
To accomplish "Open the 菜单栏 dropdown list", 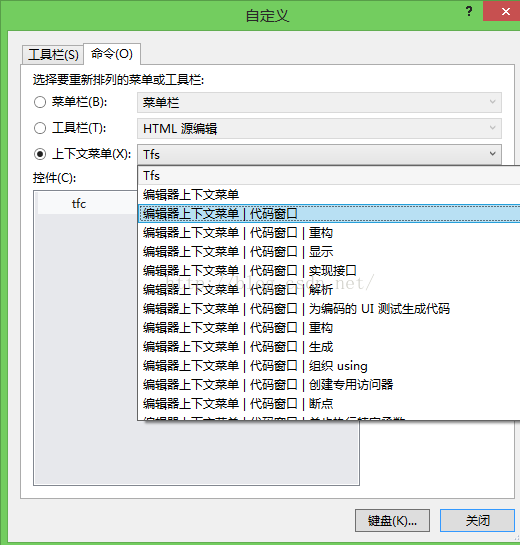I will pyautogui.click(x=319, y=103).
